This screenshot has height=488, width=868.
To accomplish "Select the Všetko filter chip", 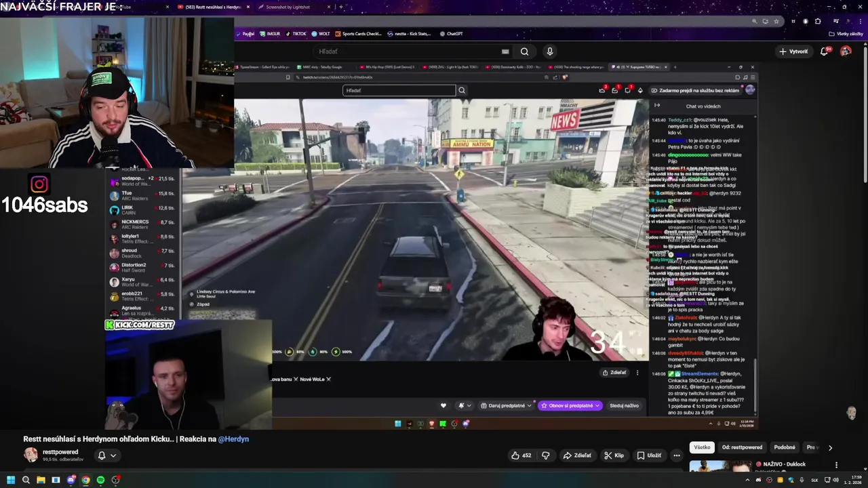I will (x=702, y=447).
